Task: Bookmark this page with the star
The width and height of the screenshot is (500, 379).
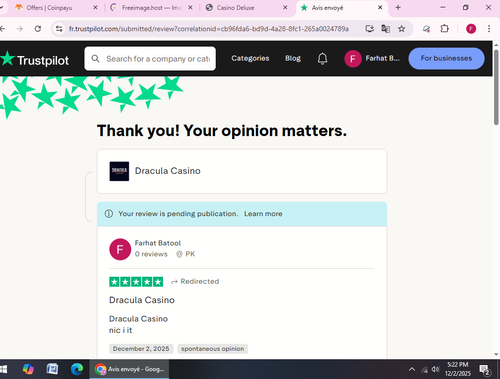Action: point(402,29)
